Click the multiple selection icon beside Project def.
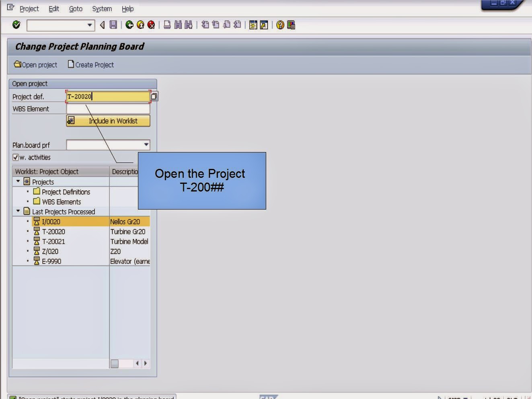 click(154, 96)
